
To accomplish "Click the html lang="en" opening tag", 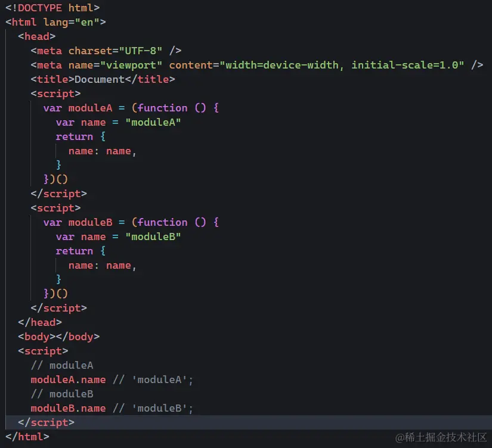I will (x=55, y=22).
